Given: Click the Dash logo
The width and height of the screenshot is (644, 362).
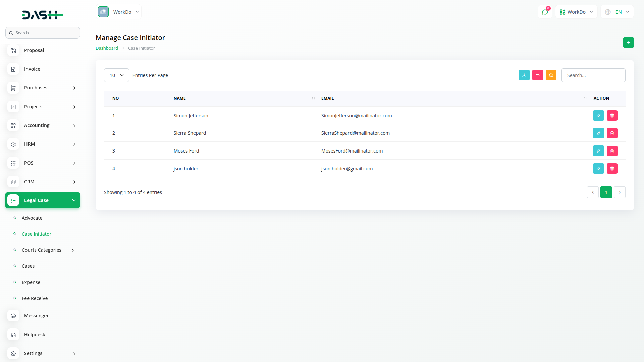Looking at the screenshot, I should pos(43,15).
